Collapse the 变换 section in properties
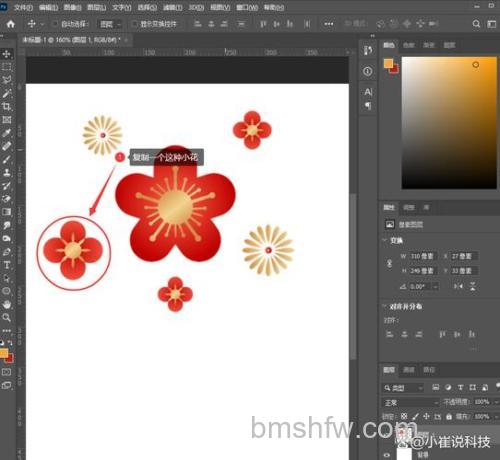The image size is (500, 460). click(x=384, y=240)
